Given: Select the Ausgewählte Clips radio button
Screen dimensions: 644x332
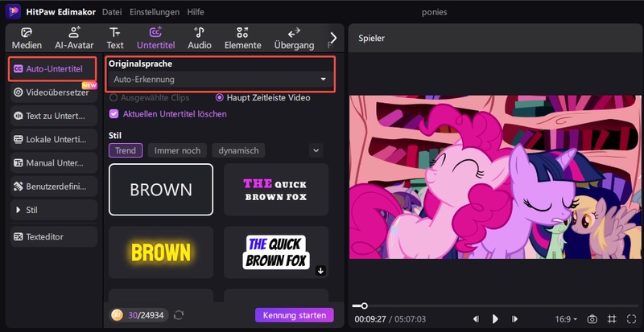Looking at the screenshot, I should [114, 98].
